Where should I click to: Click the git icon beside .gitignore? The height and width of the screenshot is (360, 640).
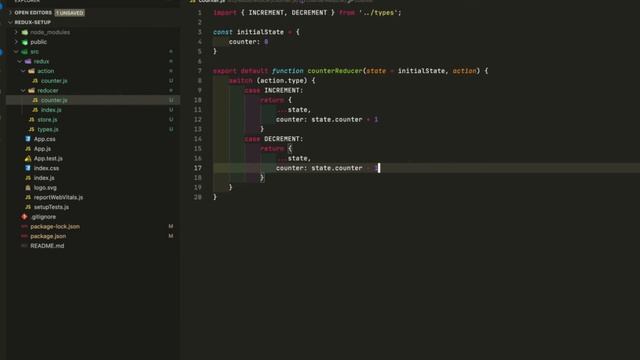pos(24,217)
